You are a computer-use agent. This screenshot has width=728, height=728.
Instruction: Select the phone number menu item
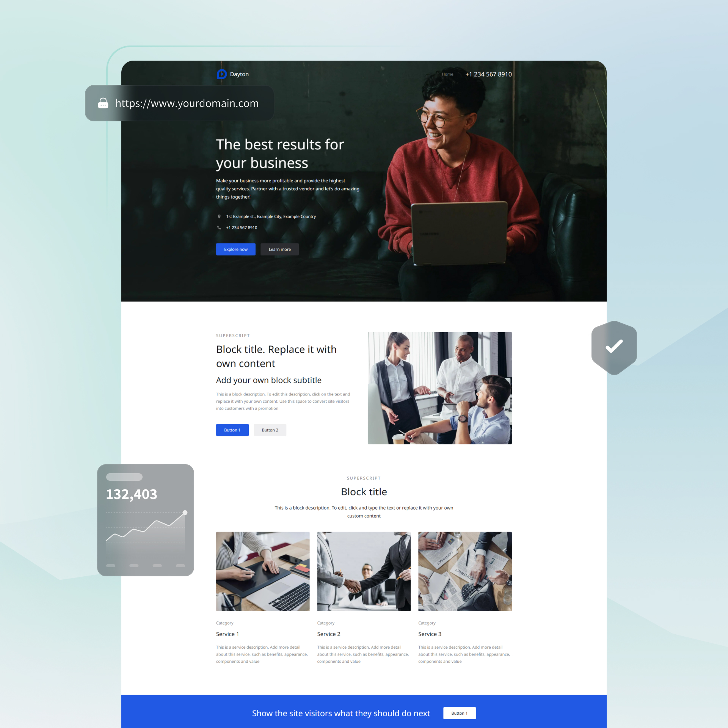(x=489, y=74)
